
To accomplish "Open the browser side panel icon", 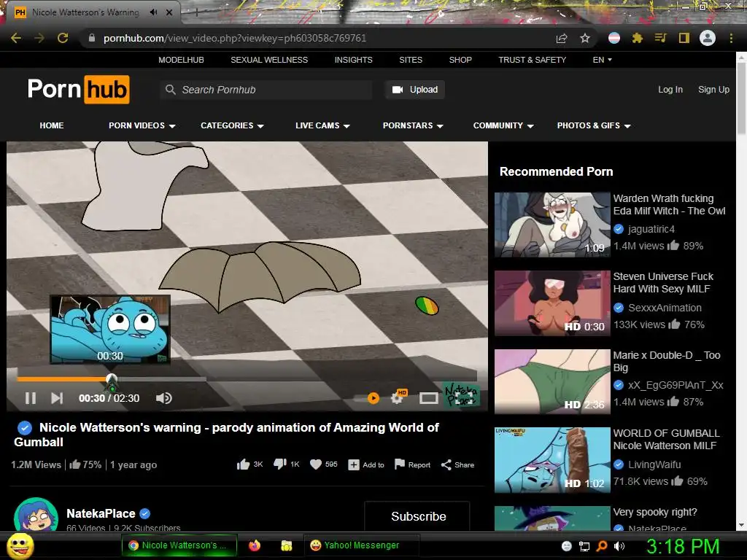I will point(684,38).
